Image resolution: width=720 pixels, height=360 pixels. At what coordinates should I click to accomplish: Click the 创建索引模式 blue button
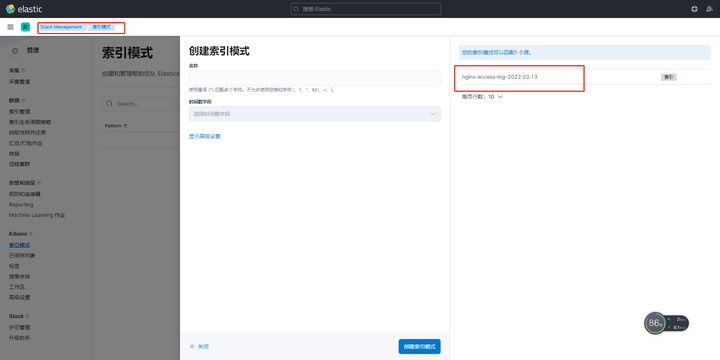[419, 347]
